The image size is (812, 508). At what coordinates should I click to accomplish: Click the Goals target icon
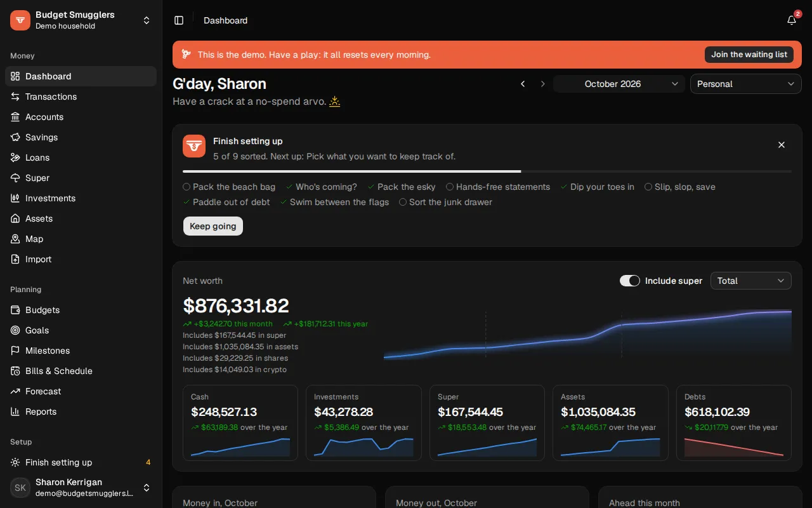16,330
